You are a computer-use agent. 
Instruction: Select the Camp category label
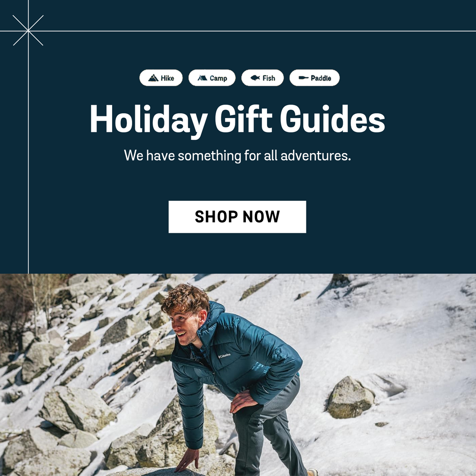click(x=218, y=78)
